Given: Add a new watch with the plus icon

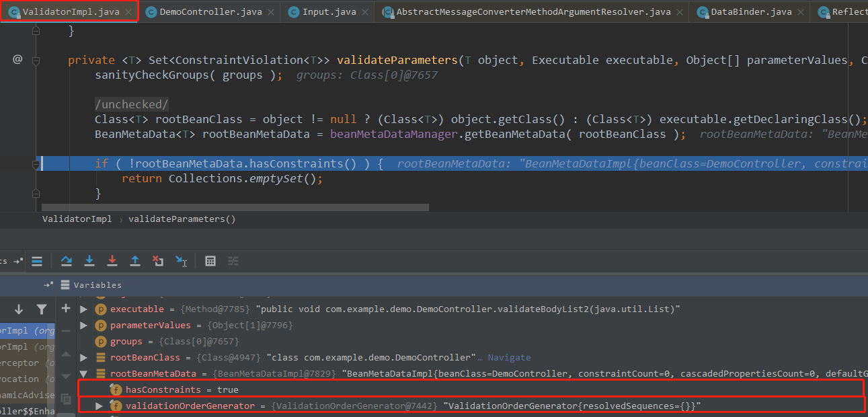Looking at the screenshot, I should [65, 307].
